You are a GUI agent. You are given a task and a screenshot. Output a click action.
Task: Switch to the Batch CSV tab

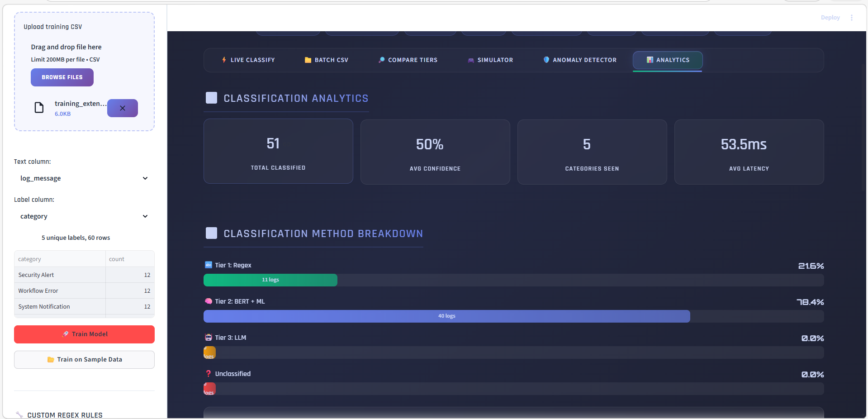[x=326, y=60]
